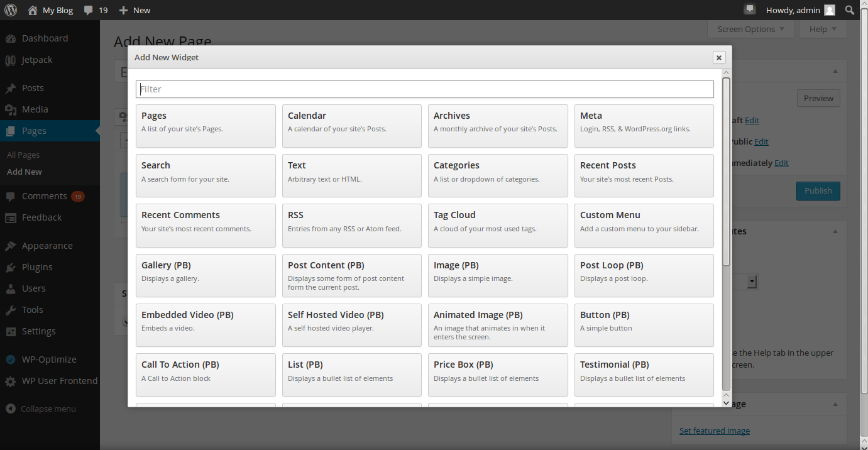The height and width of the screenshot is (450, 868).
Task: Add the Text widget
Action: [x=352, y=176]
